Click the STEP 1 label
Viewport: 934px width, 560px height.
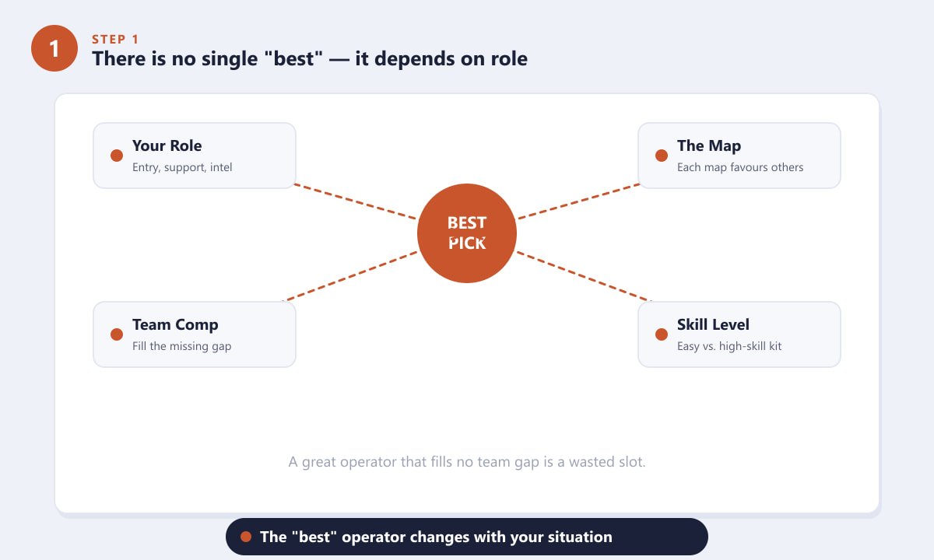116,39
